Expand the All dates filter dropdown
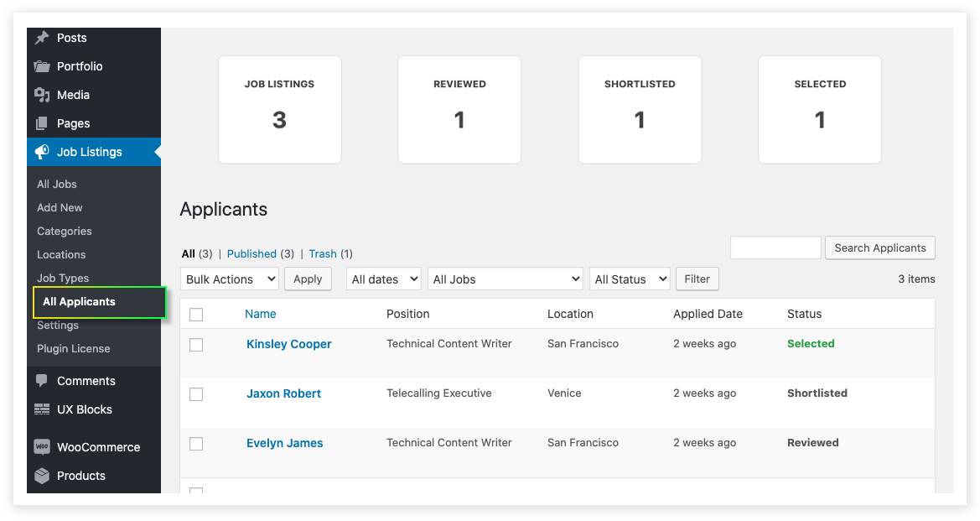The width and height of the screenshot is (980, 521). pyautogui.click(x=383, y=279)
